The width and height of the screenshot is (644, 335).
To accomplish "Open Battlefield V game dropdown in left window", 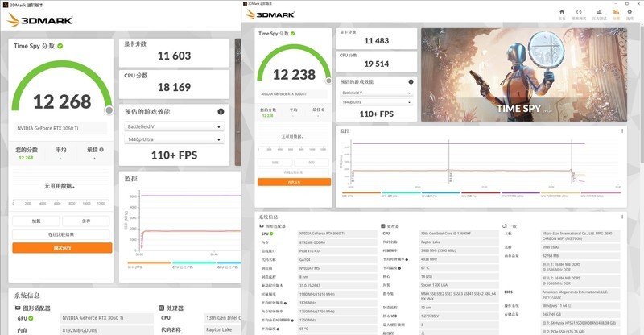I will point(174,126).
